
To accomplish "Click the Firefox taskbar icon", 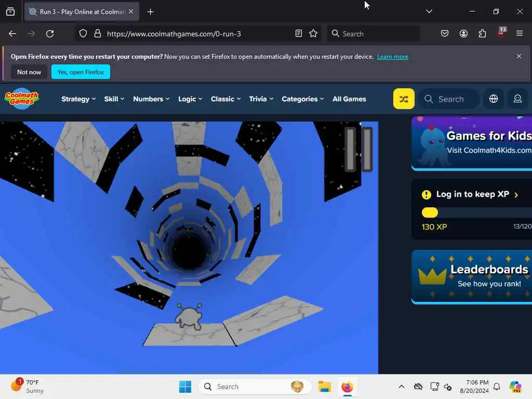I will pyautogui.click(x=347, y=387).
